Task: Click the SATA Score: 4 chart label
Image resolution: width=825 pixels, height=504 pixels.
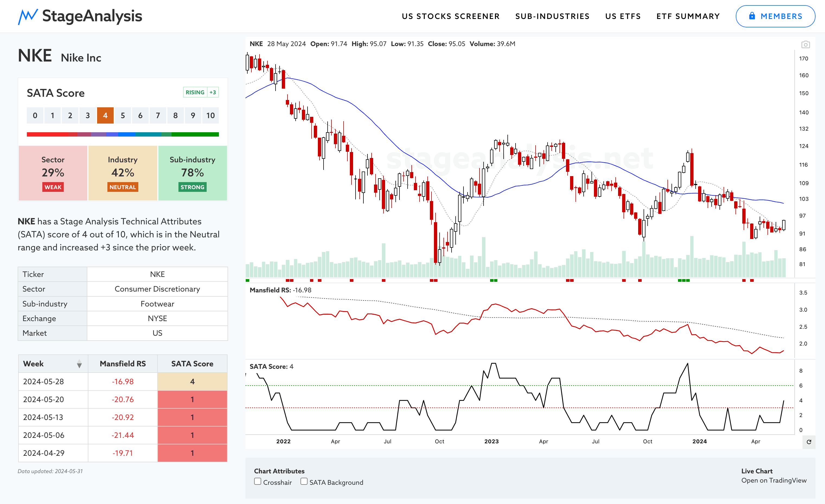Action: [x=271, y=367]
